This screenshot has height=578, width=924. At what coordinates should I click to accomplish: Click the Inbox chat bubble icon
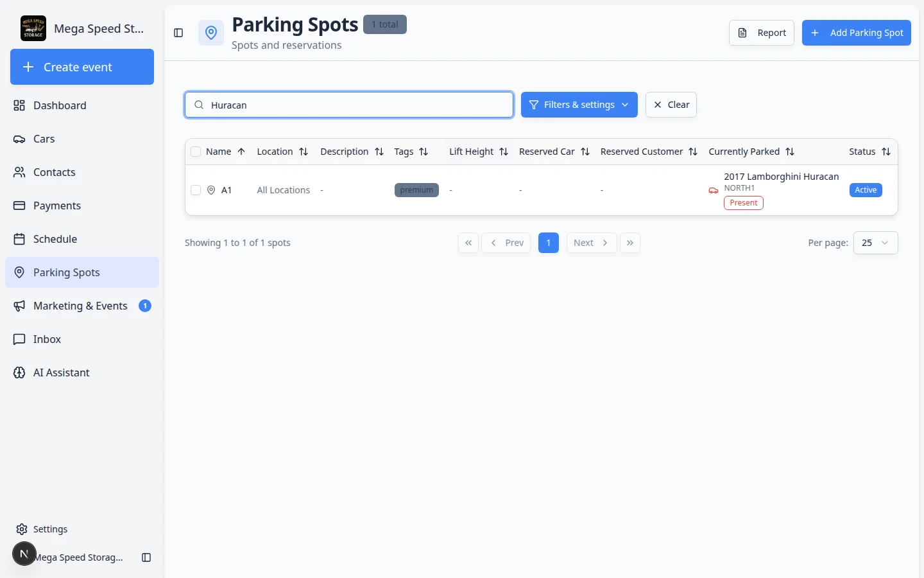(x=20, y=339)
